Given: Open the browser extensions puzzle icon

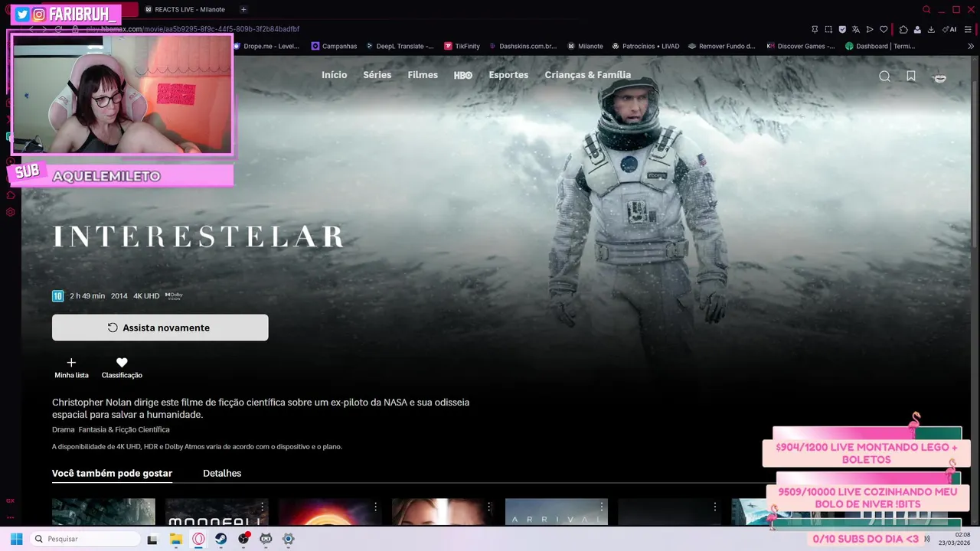Looking at the screenshot, I should coord(903,30).
